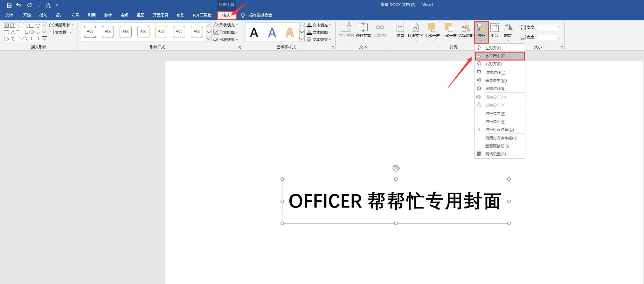Select the vertical text box shape
This screenshot has height=284, width=644.
[13, 25]
